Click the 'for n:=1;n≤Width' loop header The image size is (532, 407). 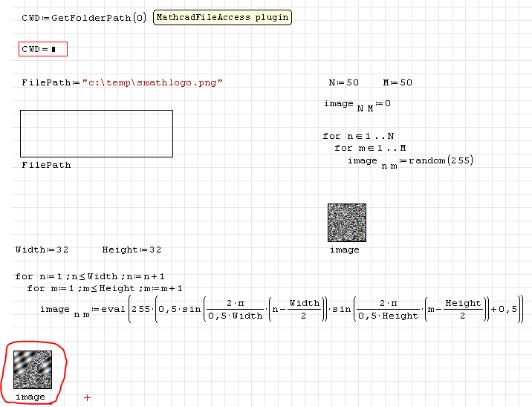[x=90, y=276]
